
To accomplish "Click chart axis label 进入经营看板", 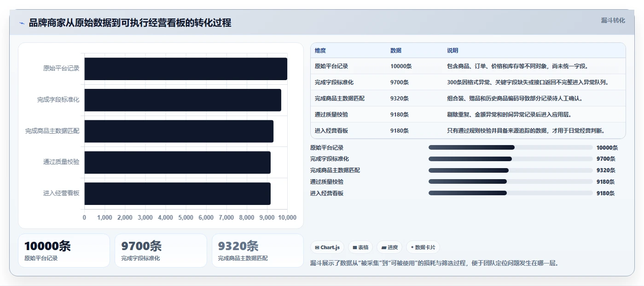I will (x=61, y=193).
